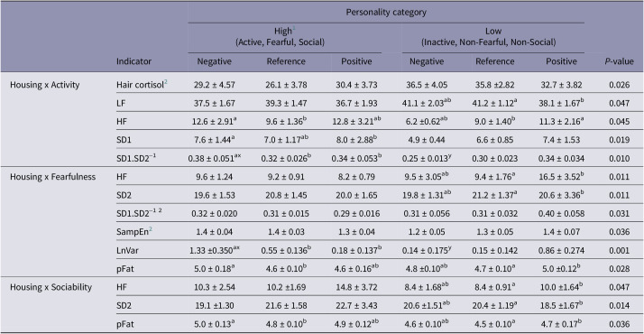
Task: Click the 16.5 ± 3.52 HF value
Action: tap(561, 177)
